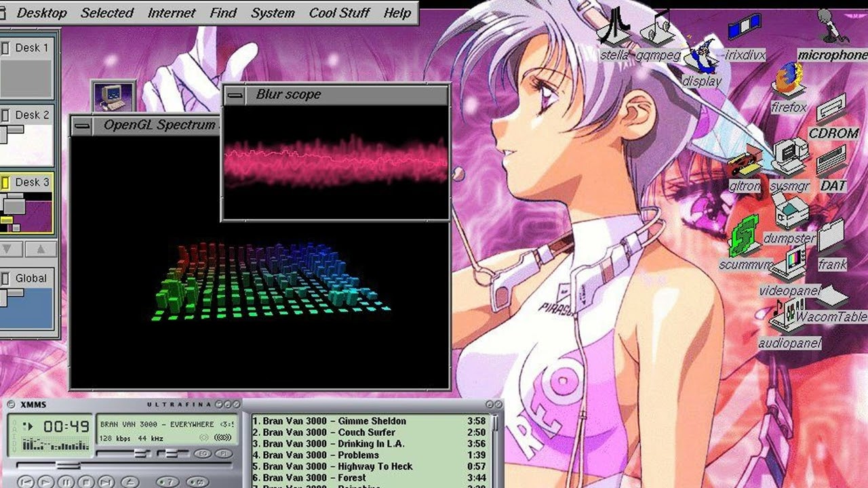Open the audiopanel icon
This screenshot has height=488, width=868.
(x=789, y=325)
